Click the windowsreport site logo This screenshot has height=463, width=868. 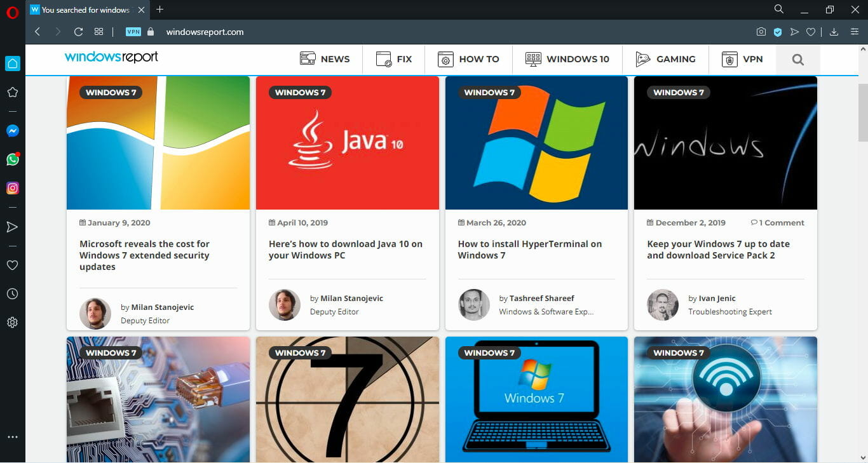click(x=111, y=57)
